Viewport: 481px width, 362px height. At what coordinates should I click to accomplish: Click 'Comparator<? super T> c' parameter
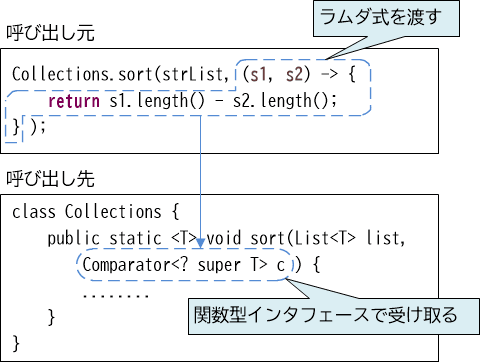tap(184, 265)
